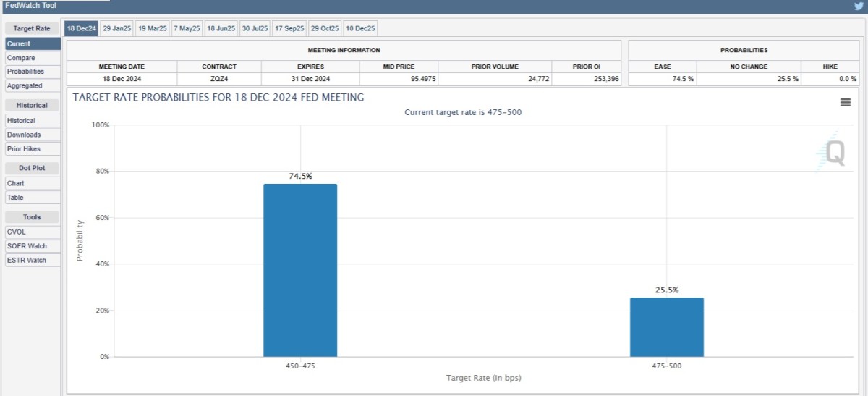Show the Probabilities sidebar page
Image resolution: width=868 pixels, height=396 pixels.
33,72
